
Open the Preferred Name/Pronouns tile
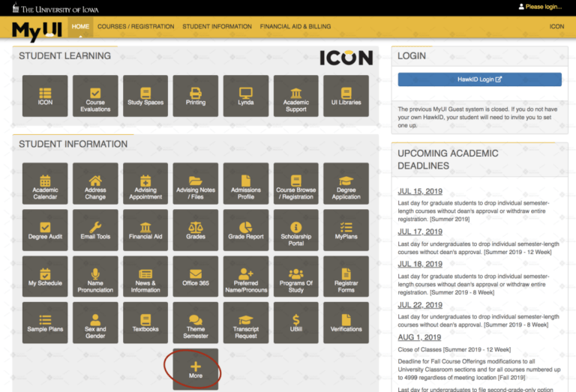click(x=246, y=277)
